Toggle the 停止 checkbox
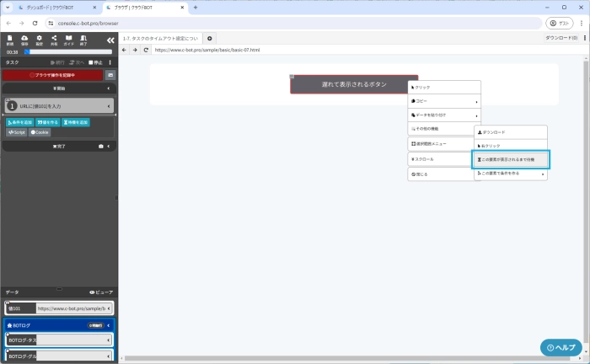This screenshot has height=364, width=590. click(x=90, y=62)
